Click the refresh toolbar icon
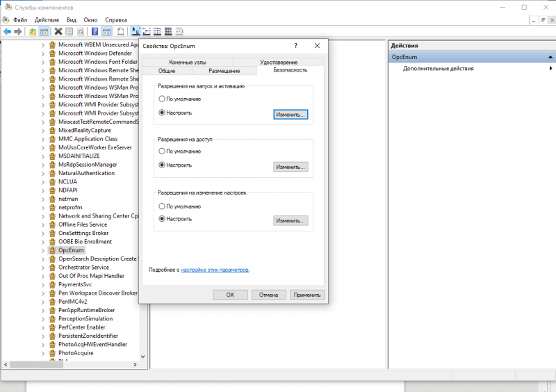 pos(81,31)
